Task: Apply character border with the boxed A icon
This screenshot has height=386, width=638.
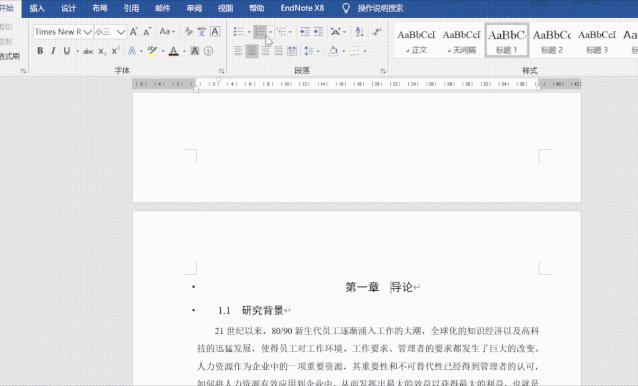Action: (215, 32)
